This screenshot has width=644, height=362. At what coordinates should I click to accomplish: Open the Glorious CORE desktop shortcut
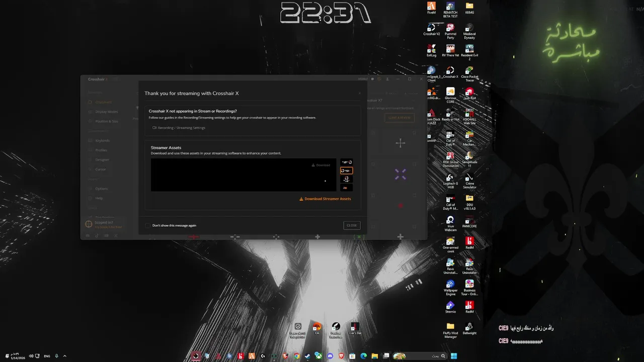click(450, 96)
